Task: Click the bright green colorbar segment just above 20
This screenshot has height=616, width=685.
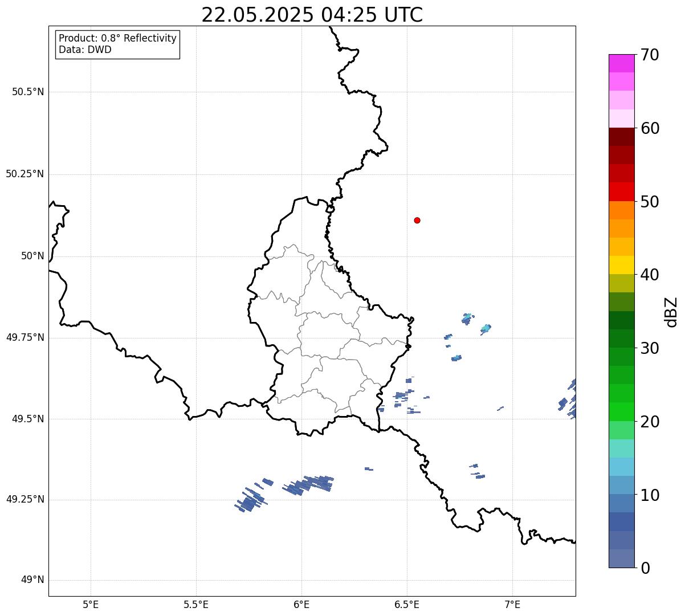Action: pyautogui.click(x=621, y=412)
